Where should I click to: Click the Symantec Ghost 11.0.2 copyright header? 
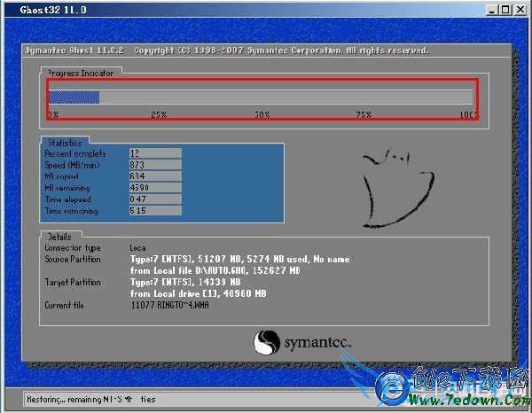[x=227, y=51]
